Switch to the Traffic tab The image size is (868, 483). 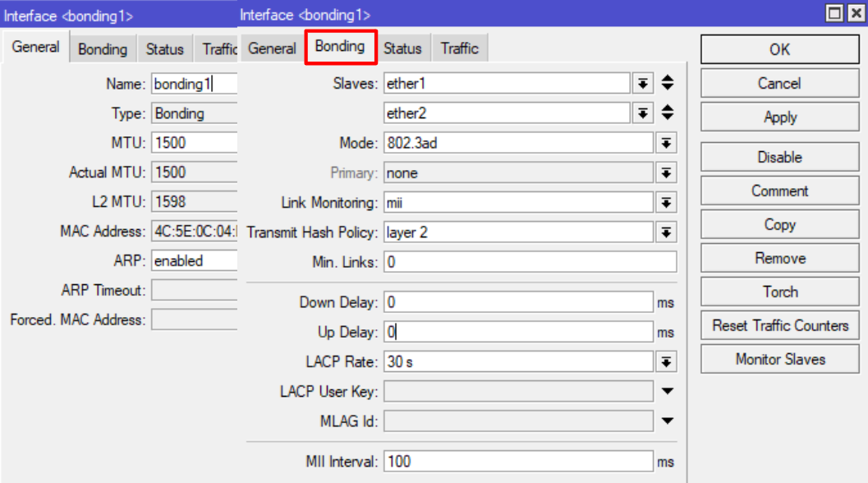(459, 48)
